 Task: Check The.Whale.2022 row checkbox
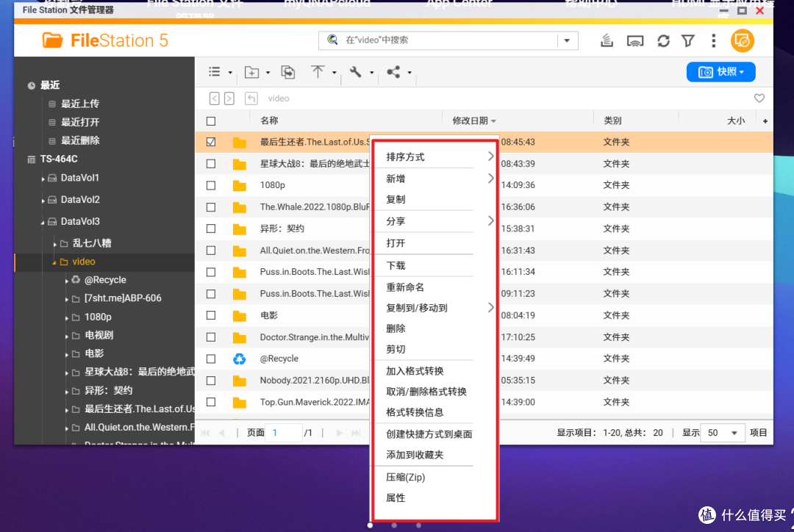coord(211,207)
